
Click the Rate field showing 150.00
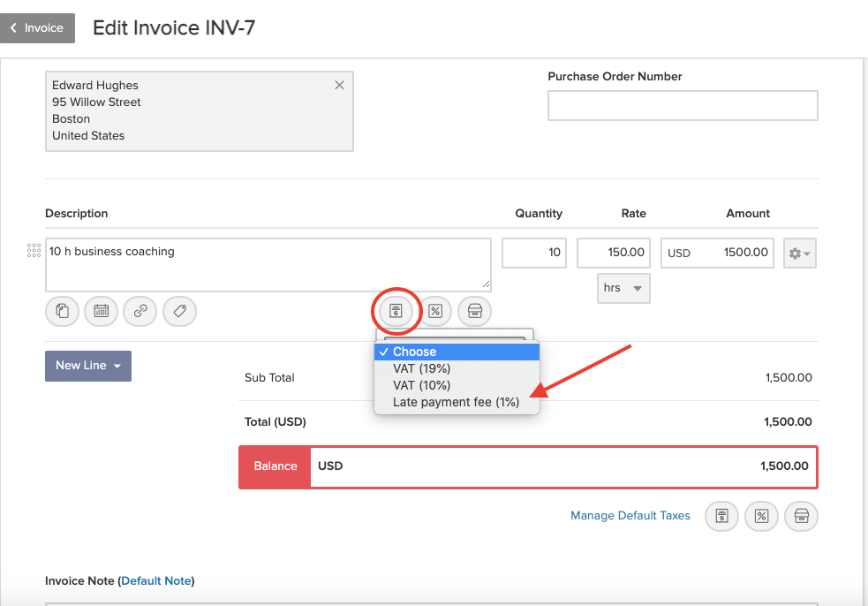(614, 253)
